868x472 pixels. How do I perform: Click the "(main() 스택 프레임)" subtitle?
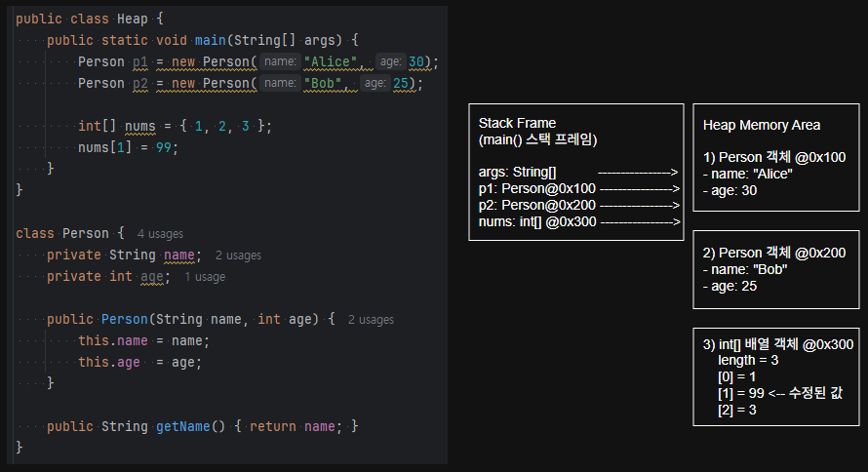[x=537, y=139]
